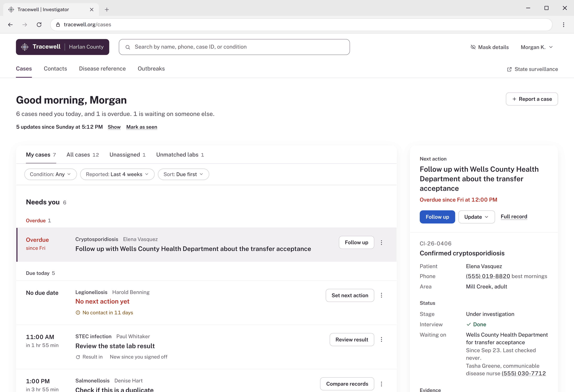This screenshot has width=574, height=392.
Task: Switch to the Cases nav tab
Action: coord(24,69)
